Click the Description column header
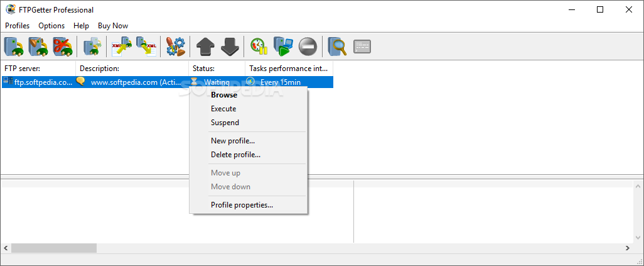The image size is (644, 266). pos(132,69)
